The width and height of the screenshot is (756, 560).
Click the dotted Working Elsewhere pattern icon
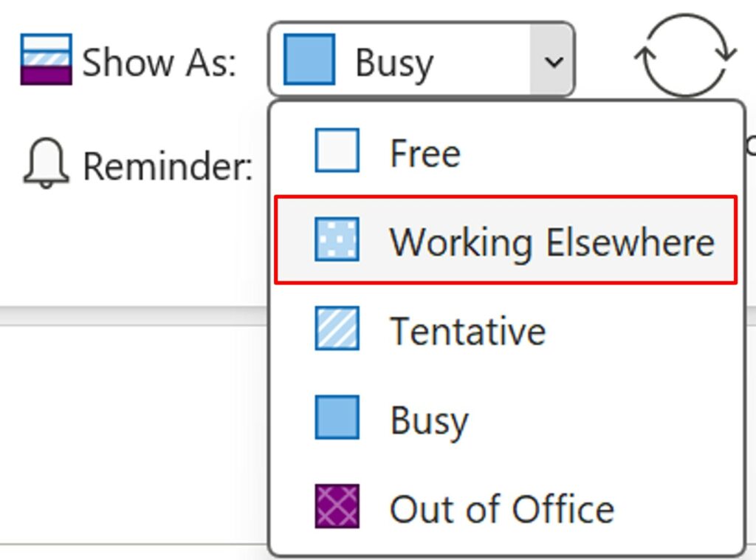(336, 240)
